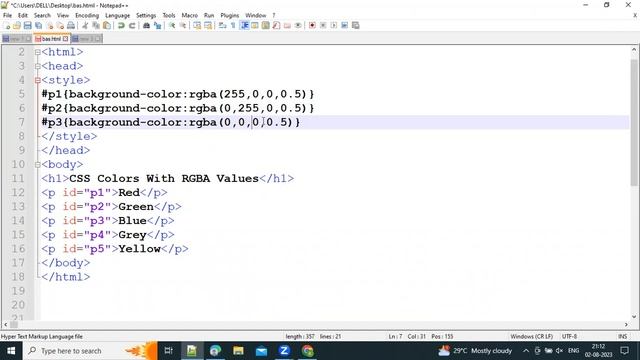Click the Save Recorded Macro icon

pyautogui.click(x=356, y=26)
